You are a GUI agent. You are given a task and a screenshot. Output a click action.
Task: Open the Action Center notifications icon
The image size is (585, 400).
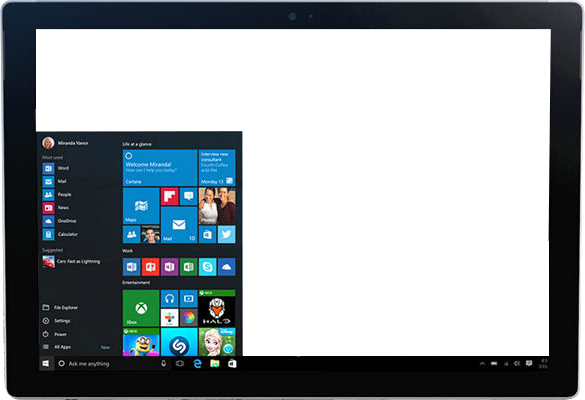[x=529, y=363]
